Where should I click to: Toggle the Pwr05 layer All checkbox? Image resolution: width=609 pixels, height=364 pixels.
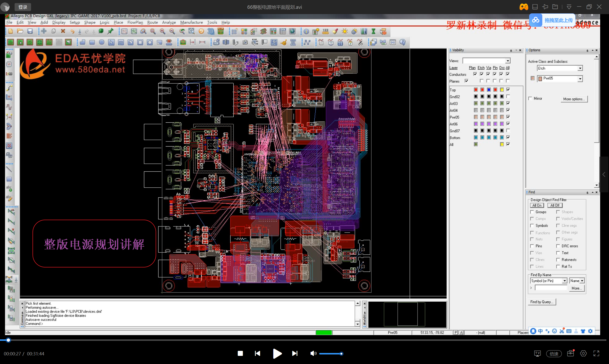click(508, 117)
